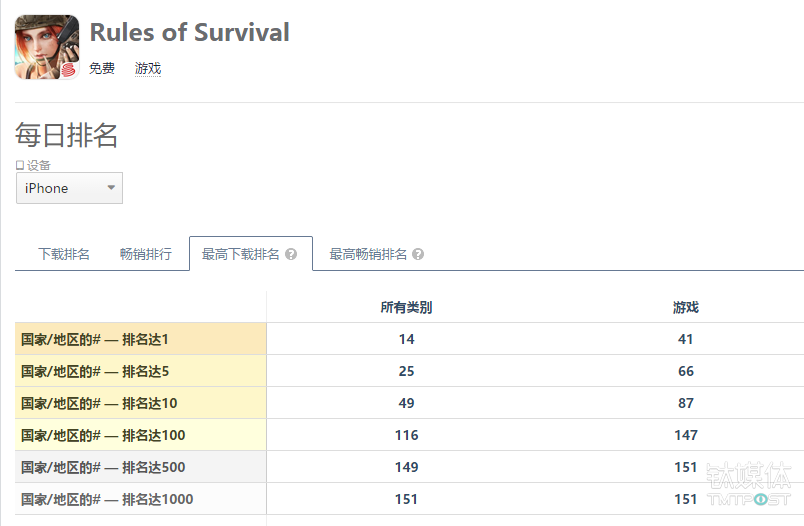Click the 所有类别 column header
This screenshot has width=804, height=526.
(x=406, y=308)
